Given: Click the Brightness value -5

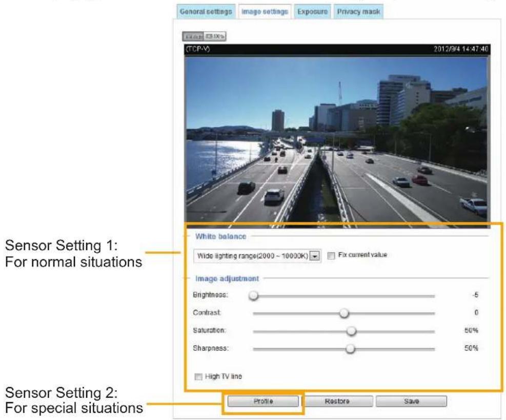Looking at the screenshot, I should tap(475, 295).
